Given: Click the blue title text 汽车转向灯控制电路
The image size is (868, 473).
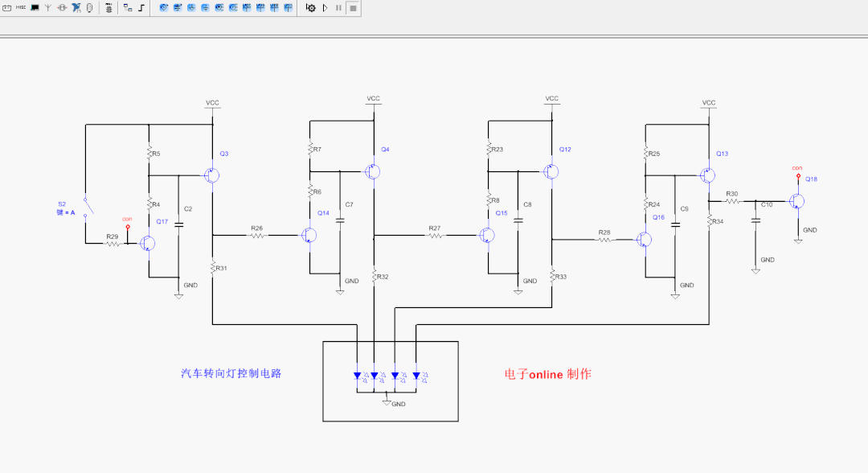Looking at the screenshot, I should [x=231, y=373].
